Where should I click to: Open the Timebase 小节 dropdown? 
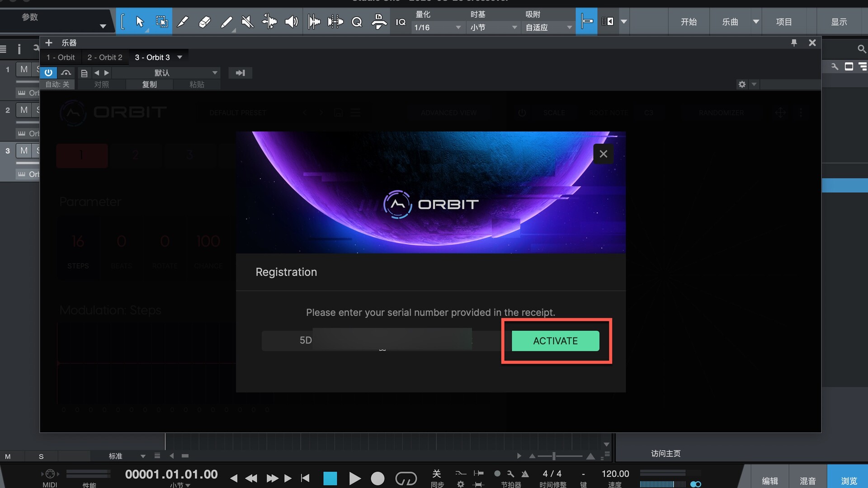(493, 28)
